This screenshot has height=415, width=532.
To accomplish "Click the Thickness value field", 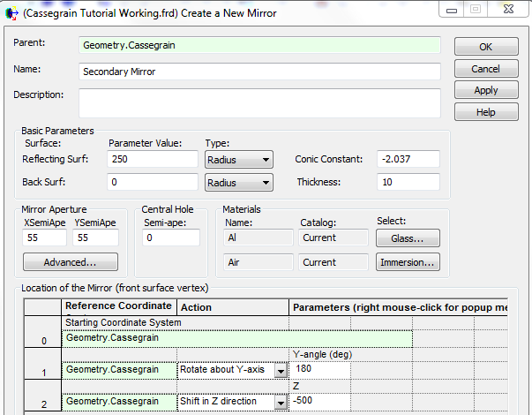I will (408, 183).
